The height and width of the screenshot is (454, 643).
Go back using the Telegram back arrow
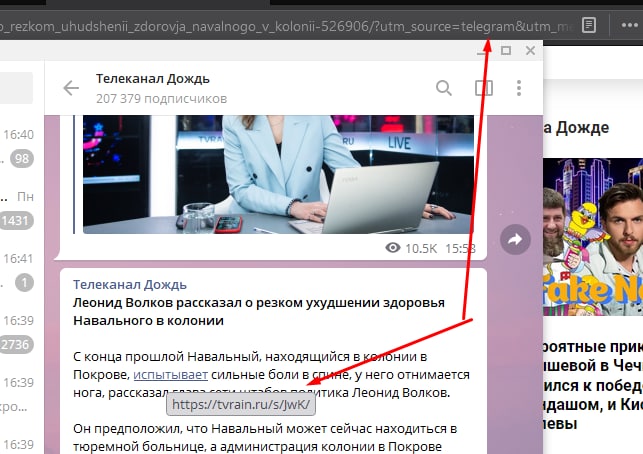pos(71,88)
